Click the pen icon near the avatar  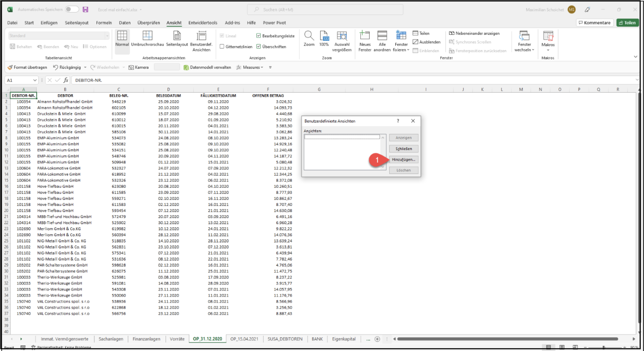click(x=587, y=10)
